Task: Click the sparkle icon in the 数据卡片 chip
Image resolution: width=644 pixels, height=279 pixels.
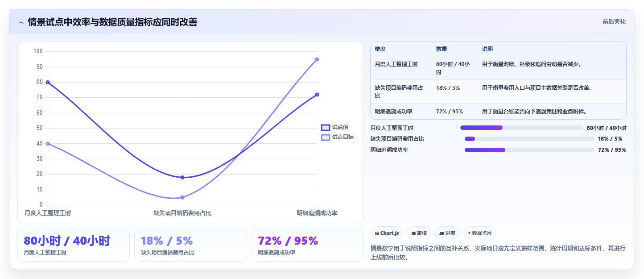Action: click(469, 233)
